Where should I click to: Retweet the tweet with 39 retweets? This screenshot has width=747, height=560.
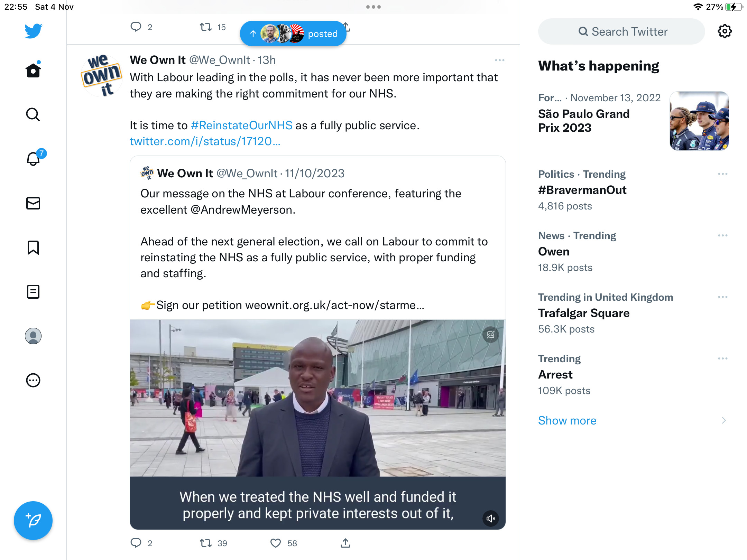(x=206, y=543)
